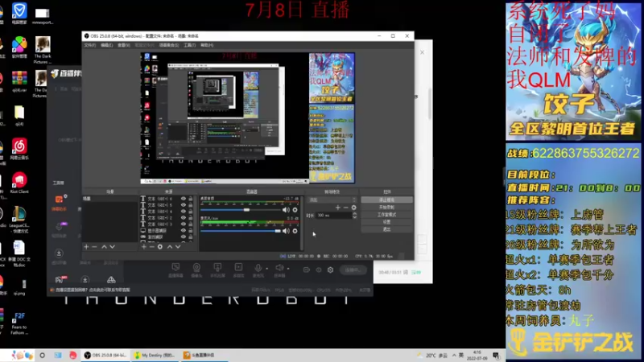Mute Desktop Audio speaker icon in the mixer
The height and width of the screenshot is (362, 644).
pos(286,210)
